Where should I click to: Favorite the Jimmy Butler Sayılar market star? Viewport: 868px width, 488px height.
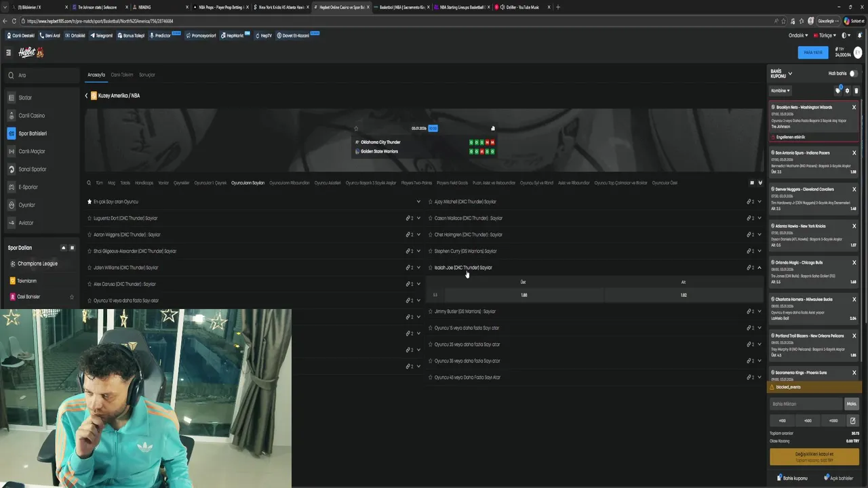tap(430, 311)
